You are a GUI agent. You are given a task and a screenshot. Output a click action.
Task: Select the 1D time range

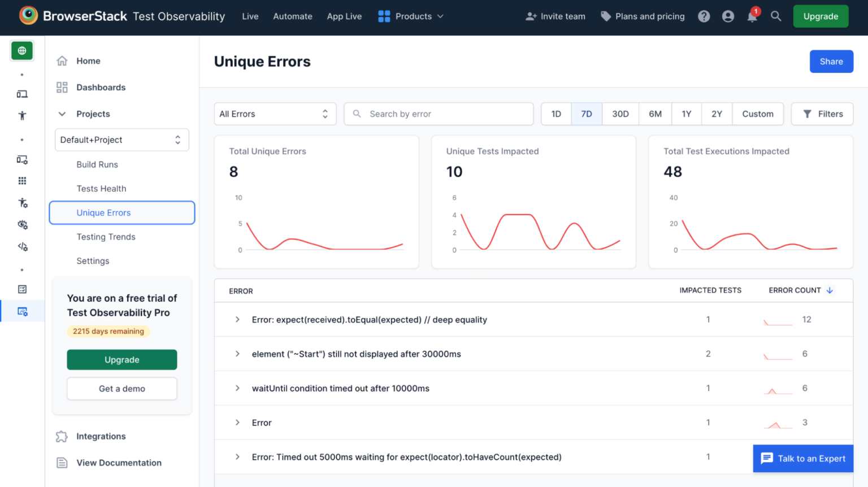556,114
